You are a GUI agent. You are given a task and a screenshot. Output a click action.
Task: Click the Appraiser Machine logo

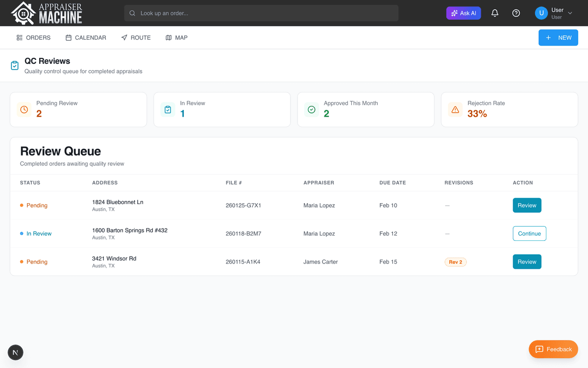coord(47,13)
